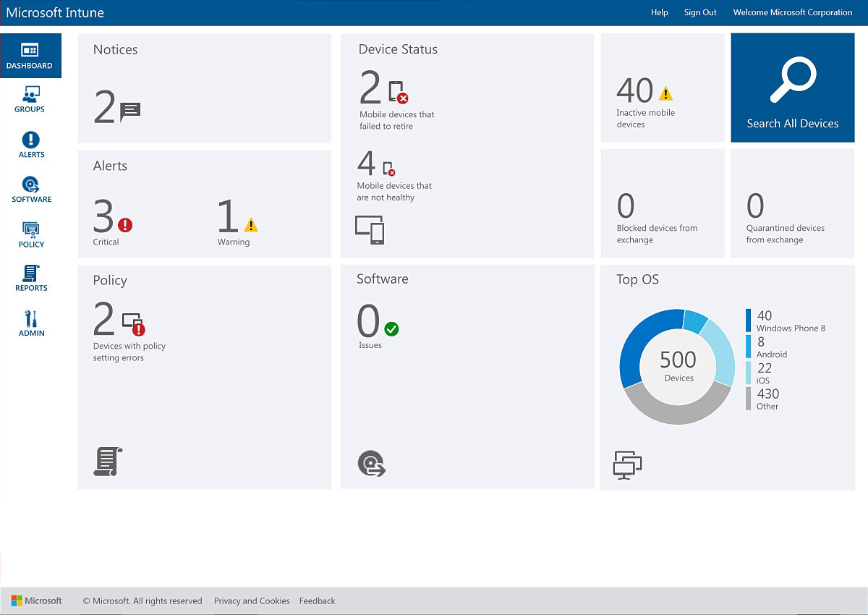Select the POLICY menu label
868x615 pixels.
pyautogui.click(x=32, y=244)
